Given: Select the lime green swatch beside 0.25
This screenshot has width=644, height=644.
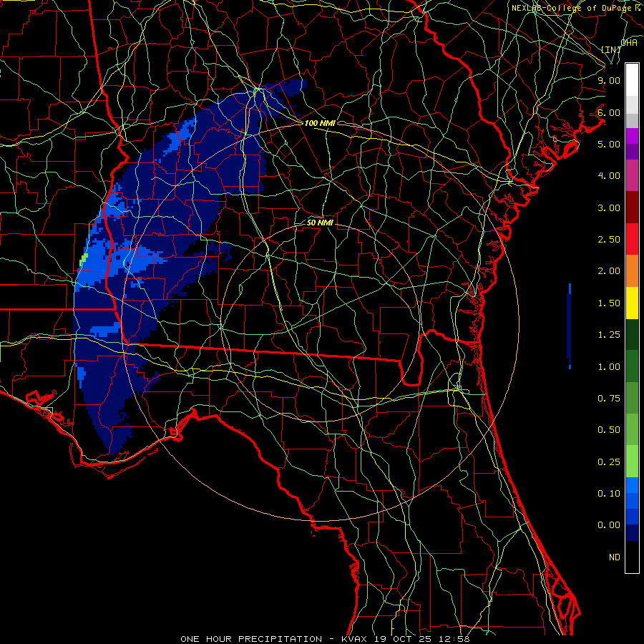Looking at the screenshot, I should tap(632, 462).
